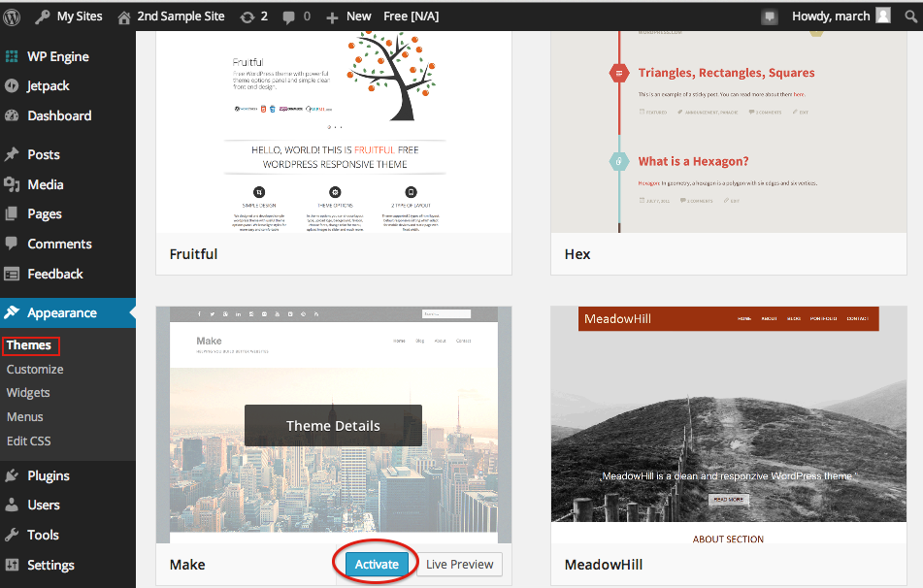Open Live Preview for Make
The height and width of the screenshot is (588, 923).
(458, 563)
